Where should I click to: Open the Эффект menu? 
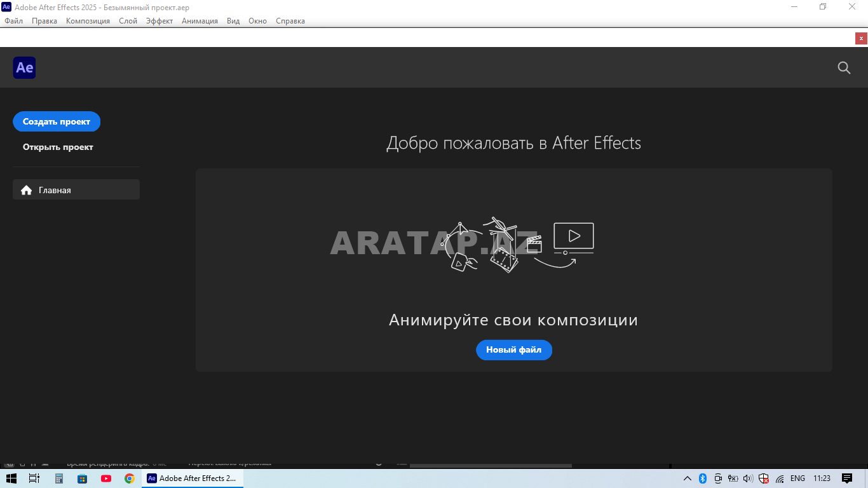click(x=159, y=21)
